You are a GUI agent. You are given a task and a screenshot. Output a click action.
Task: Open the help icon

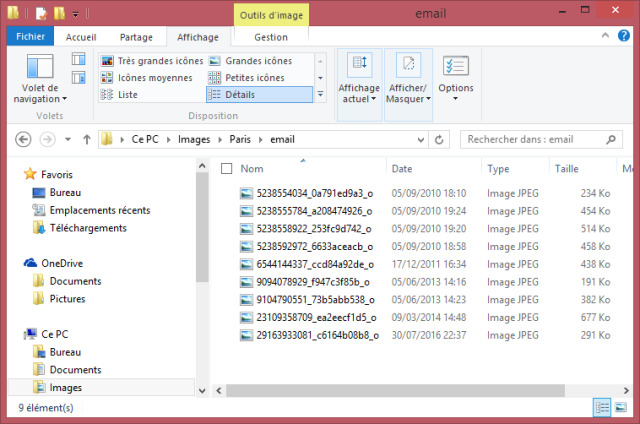(x=624, y=36)
